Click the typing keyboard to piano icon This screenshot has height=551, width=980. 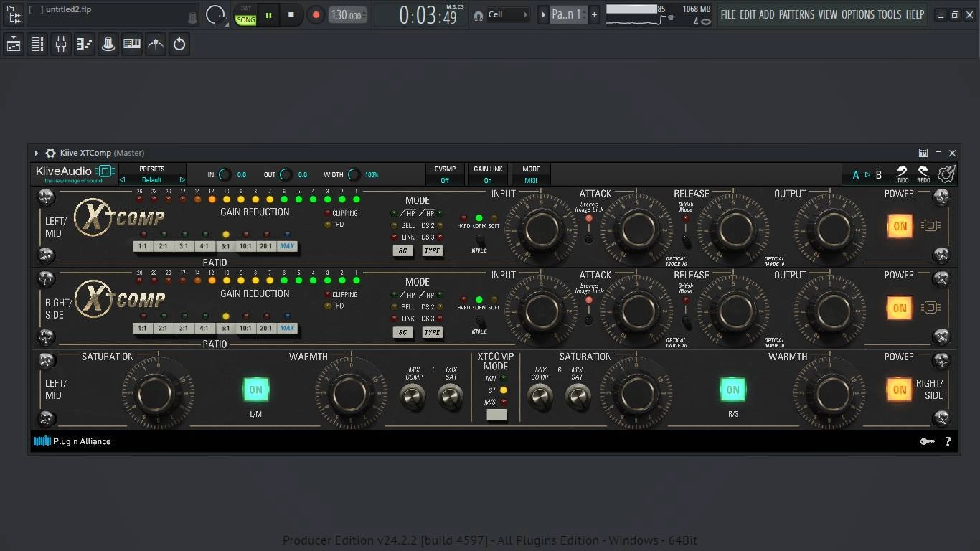click(x=132, y=44)
